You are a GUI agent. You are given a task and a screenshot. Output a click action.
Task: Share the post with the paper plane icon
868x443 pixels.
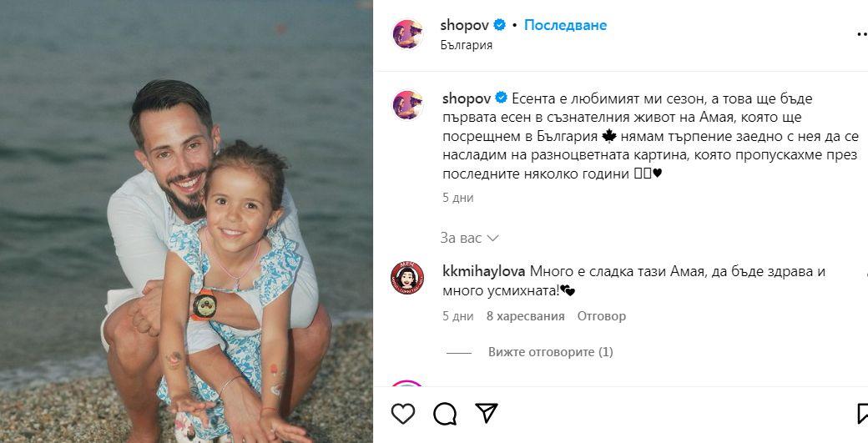click(x=487, y=413)
